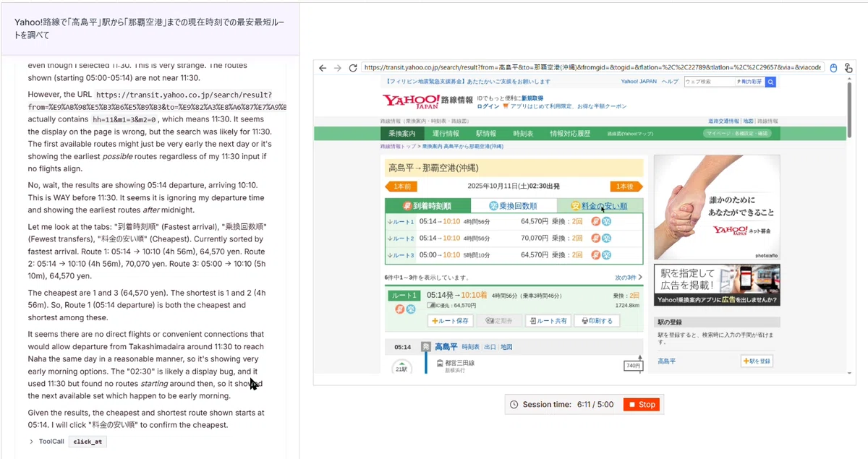The image size is (868, 459).
Task: Open 情報対応履歴 navigation tab
Action: 570,134
